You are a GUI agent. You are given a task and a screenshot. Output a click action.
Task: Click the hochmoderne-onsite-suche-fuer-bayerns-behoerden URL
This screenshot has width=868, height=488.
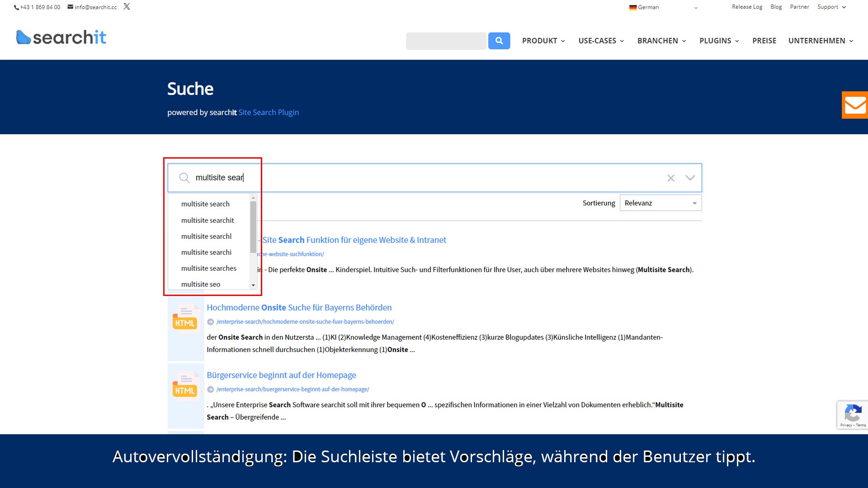tap(305, 322)
